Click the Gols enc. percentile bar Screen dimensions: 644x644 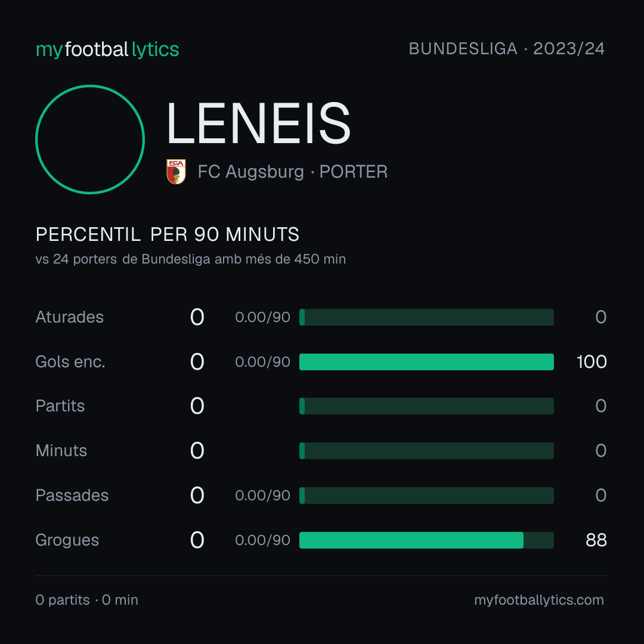click(x=426, y=362)
